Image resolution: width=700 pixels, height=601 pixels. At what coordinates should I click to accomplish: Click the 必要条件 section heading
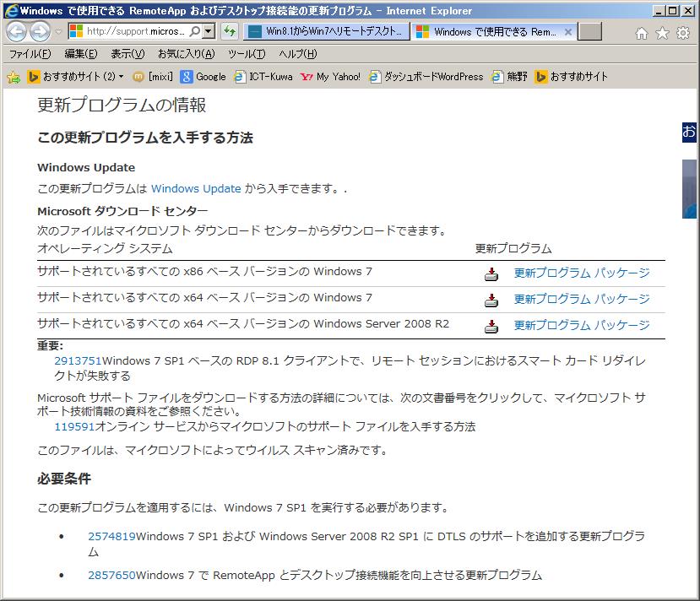point(64,479)
